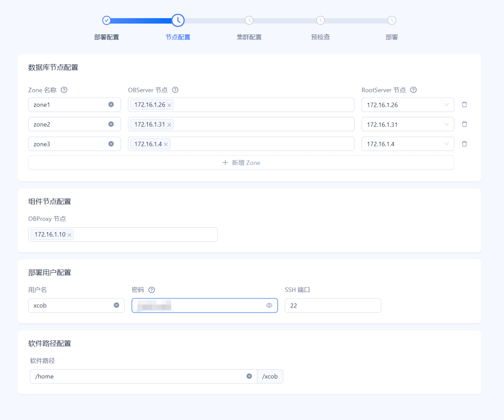The image size is (504, 420).
Task: Click the SSH 端口 input field
Action: tap(332, 306)
